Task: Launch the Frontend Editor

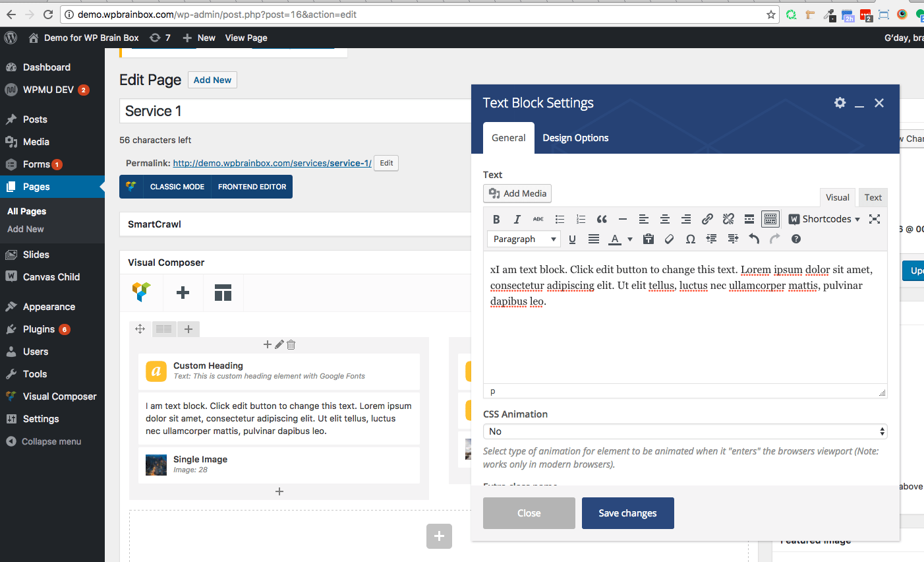Action: tap(252, 187)
